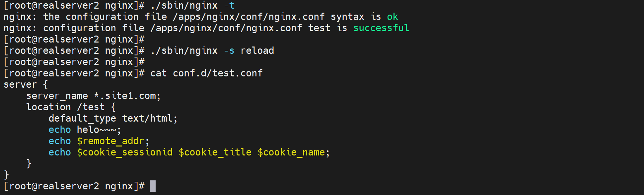Click the "*.site1.com;" domain value
The height and width of the screenshot is (195, 644).
pos(127,96)
